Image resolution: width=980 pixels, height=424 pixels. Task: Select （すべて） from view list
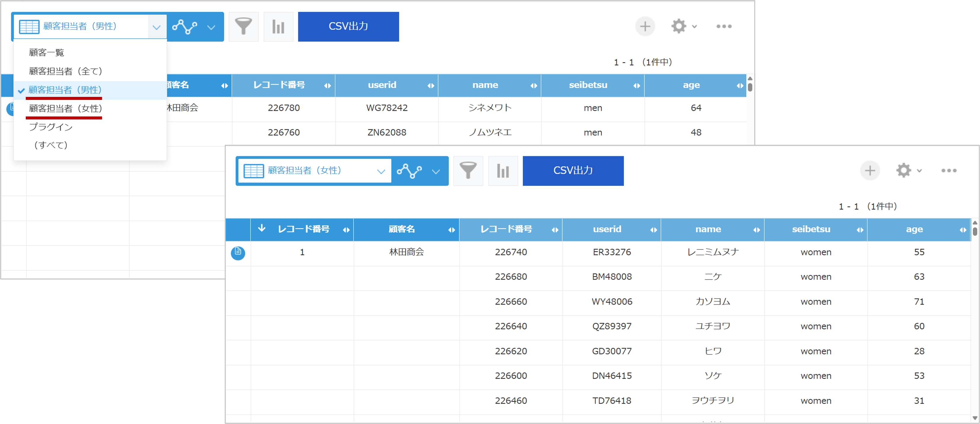click(90, 145)
